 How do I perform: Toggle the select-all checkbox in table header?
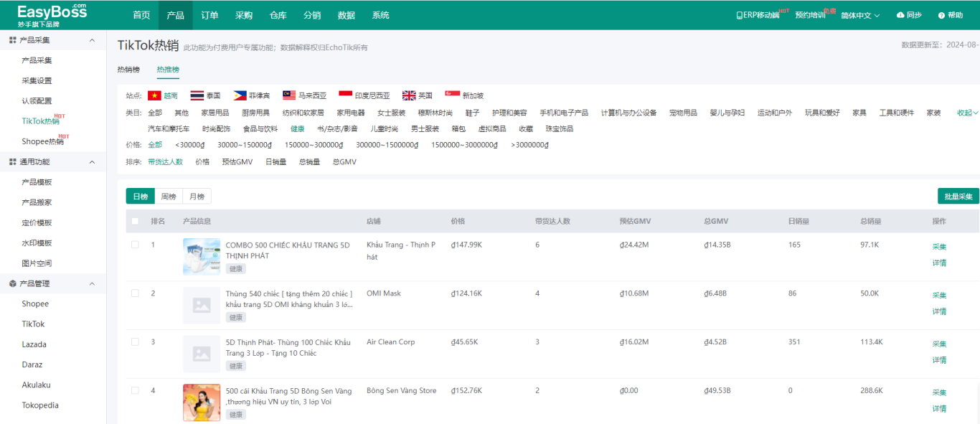pyautogui.click(x=135, y=221)
